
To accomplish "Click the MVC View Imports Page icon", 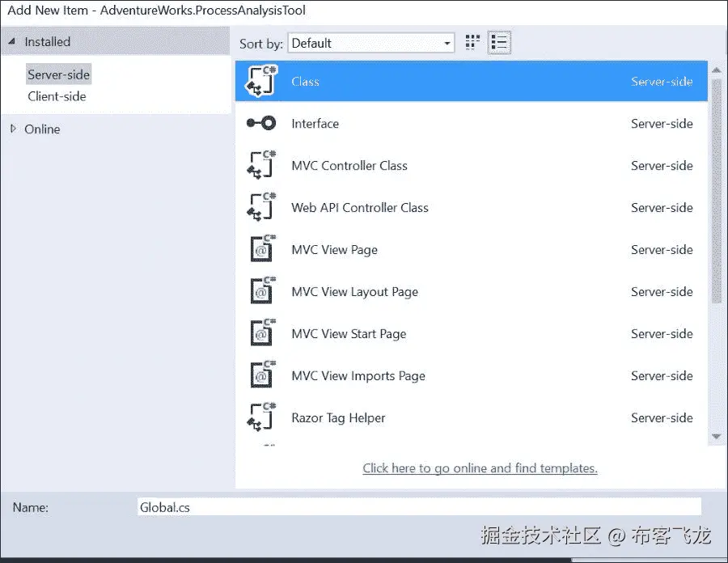I will 260,376.
